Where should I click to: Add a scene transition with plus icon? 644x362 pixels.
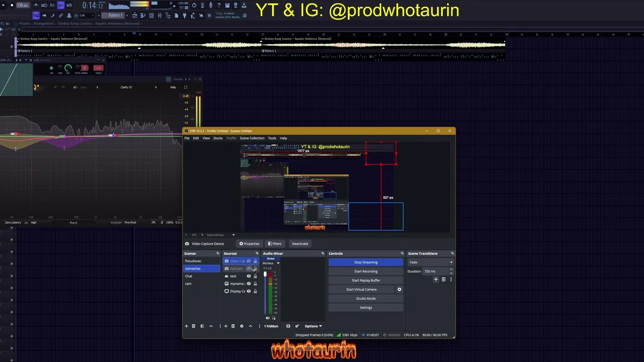436,280
